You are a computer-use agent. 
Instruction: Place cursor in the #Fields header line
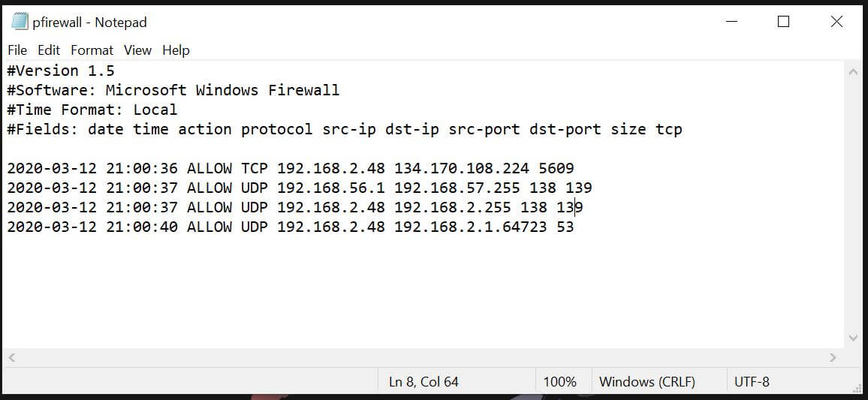[x=345, y=130]
